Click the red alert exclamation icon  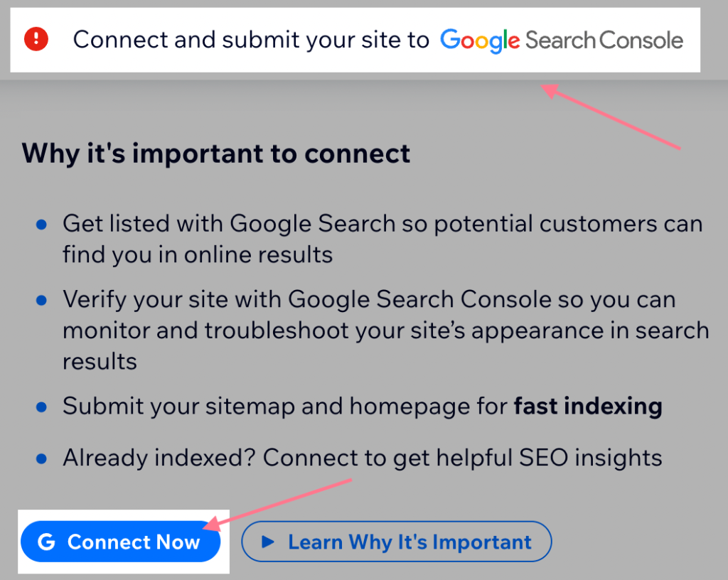coord(36,40)
